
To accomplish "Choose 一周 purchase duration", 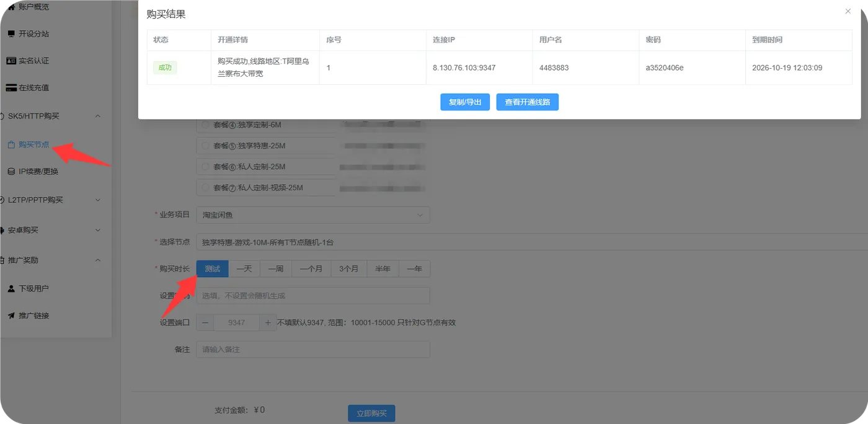I will 276,268.
